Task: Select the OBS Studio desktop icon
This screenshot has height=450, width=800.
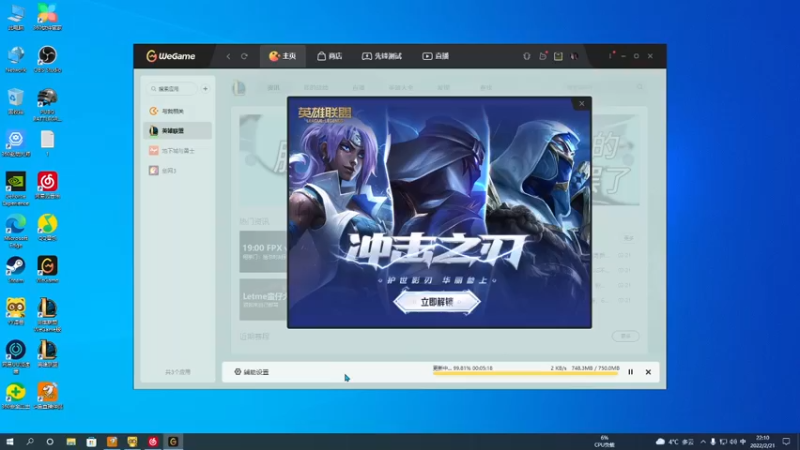Action: point(47,59)
